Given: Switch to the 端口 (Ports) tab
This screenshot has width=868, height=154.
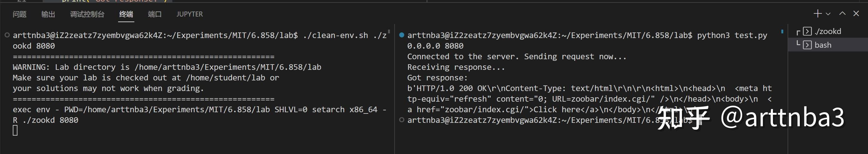Looking at the screenshot, I should 155,14.
